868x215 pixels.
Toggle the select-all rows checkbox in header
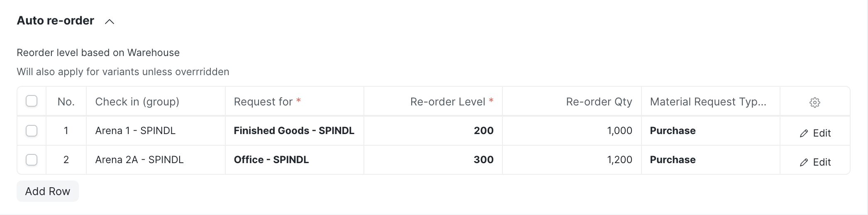pos(32,101)
